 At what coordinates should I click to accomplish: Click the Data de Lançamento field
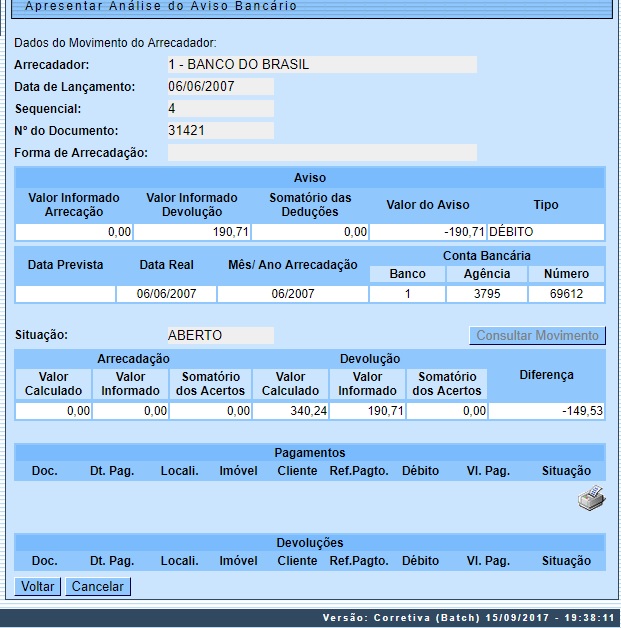[220, 87]
